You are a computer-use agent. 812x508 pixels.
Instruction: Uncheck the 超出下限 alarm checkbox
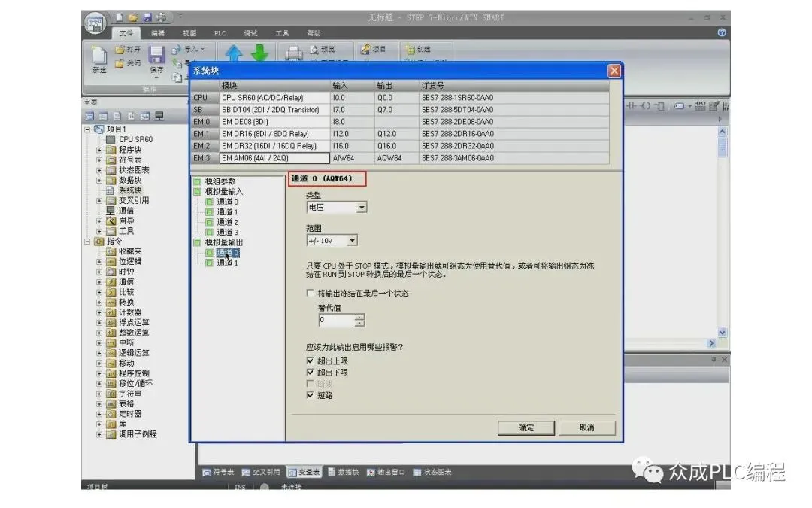[310, 373]
